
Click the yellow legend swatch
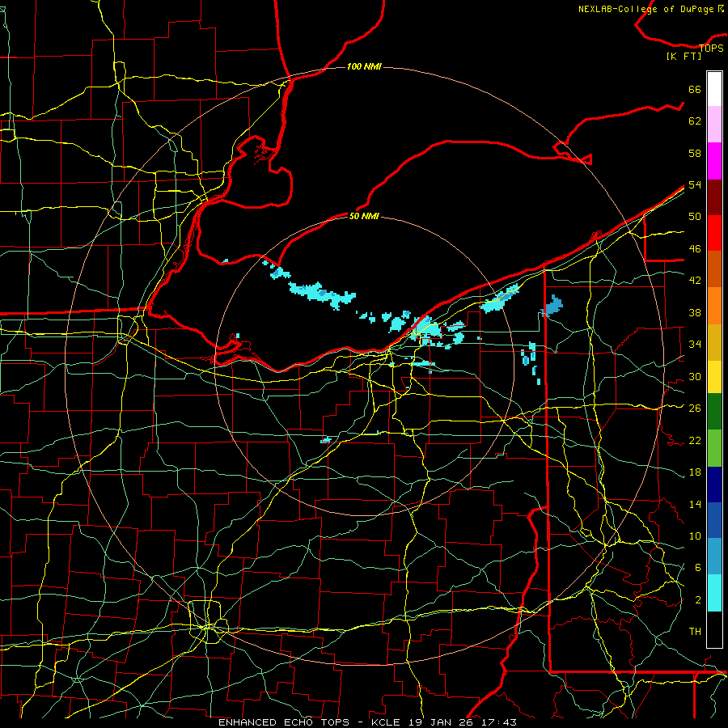point(714,377)
